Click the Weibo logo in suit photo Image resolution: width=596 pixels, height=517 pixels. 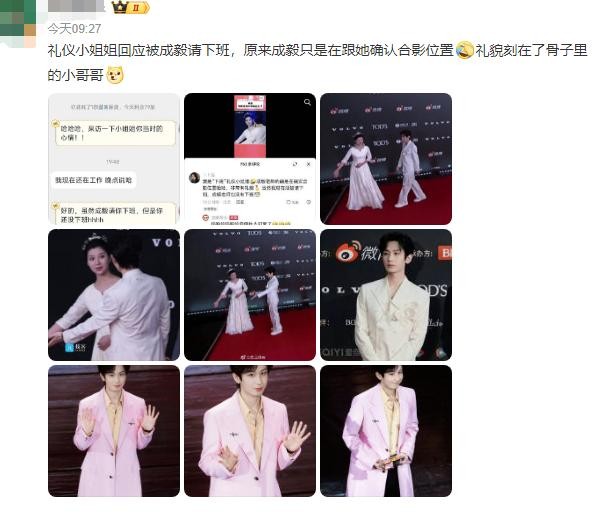coord(348,251)
